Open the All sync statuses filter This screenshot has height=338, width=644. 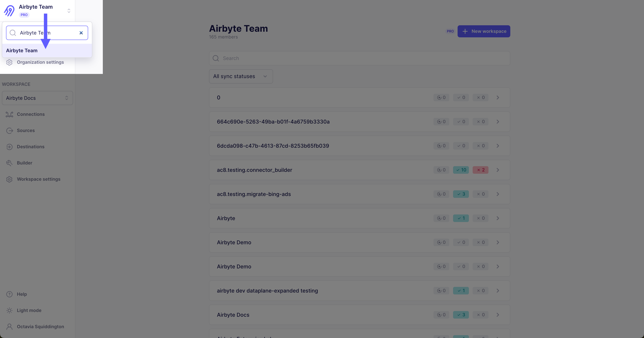(241, 76)
